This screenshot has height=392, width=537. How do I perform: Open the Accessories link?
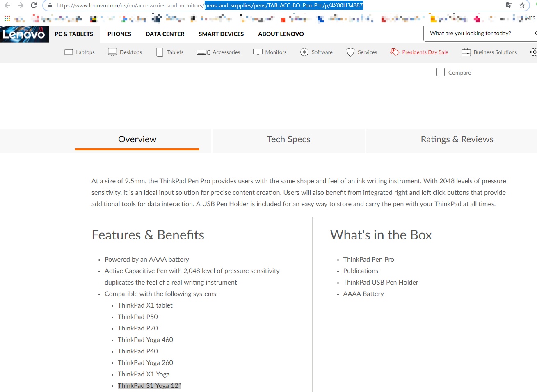pos(226,52)
